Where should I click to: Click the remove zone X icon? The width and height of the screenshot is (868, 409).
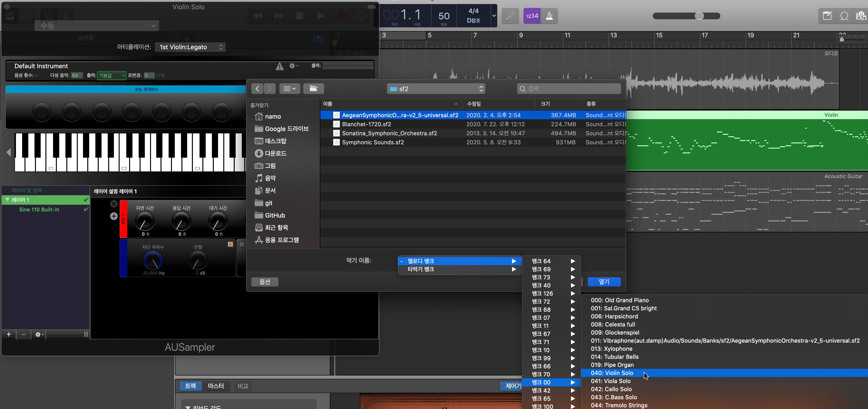(114, 204)
